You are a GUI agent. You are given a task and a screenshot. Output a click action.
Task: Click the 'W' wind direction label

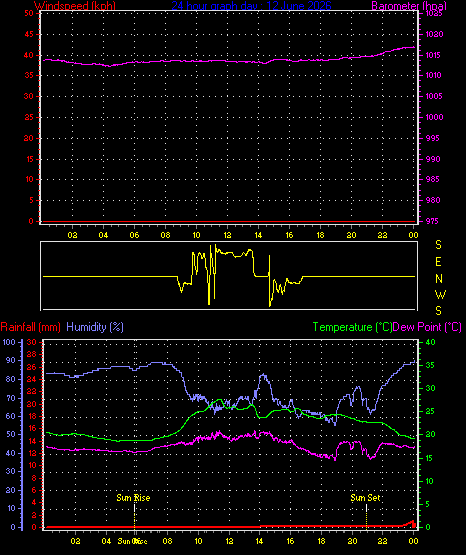[440, 294]
